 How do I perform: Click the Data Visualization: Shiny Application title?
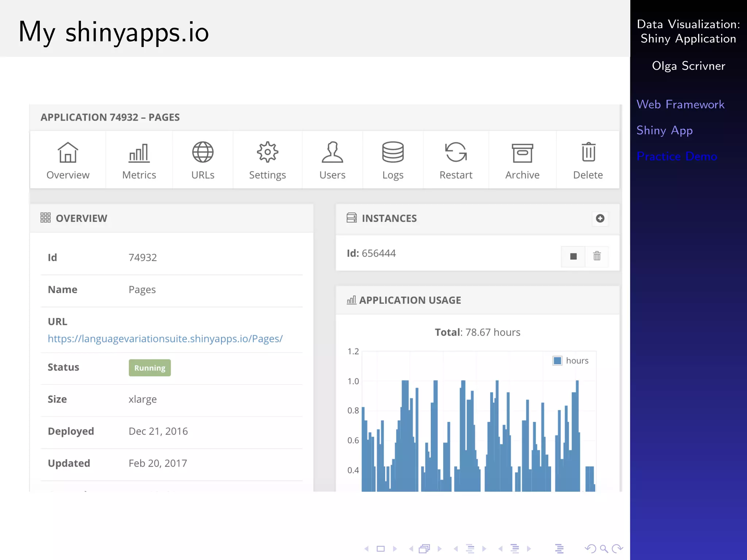(x=688, y=31)
